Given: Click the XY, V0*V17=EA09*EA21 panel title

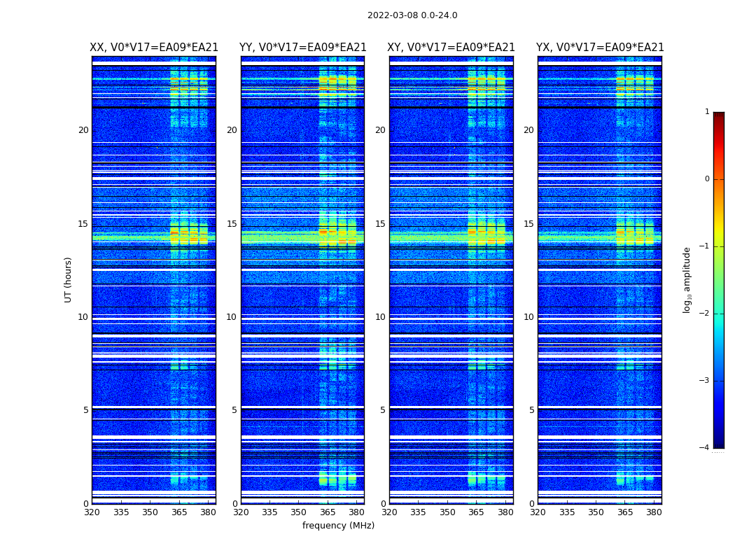Looking at the screenshot, I should [451, 48].
